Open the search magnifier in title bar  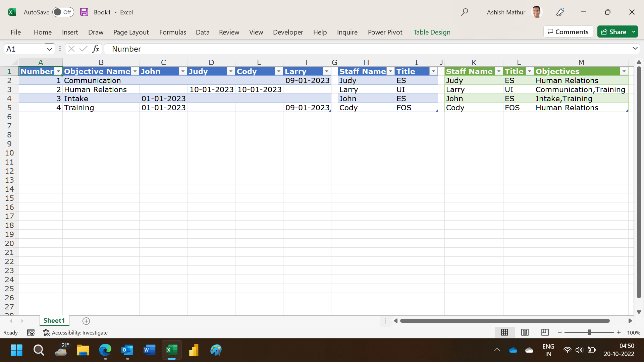(x=465, y=12)
